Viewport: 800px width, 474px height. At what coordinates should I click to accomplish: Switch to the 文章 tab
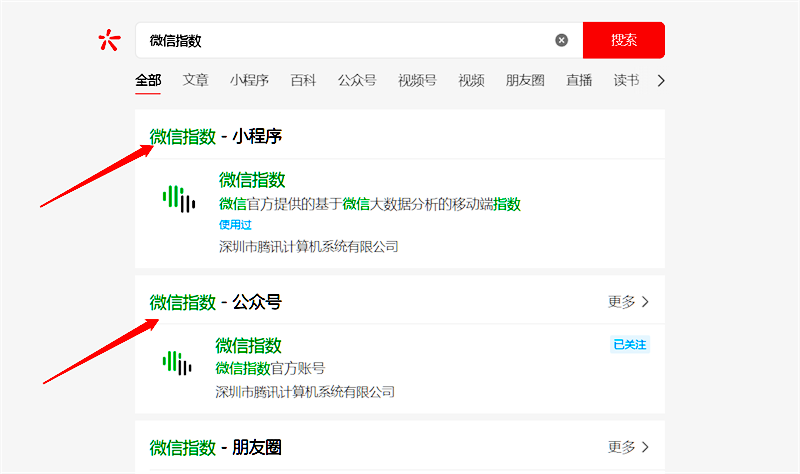coord(196,80)
